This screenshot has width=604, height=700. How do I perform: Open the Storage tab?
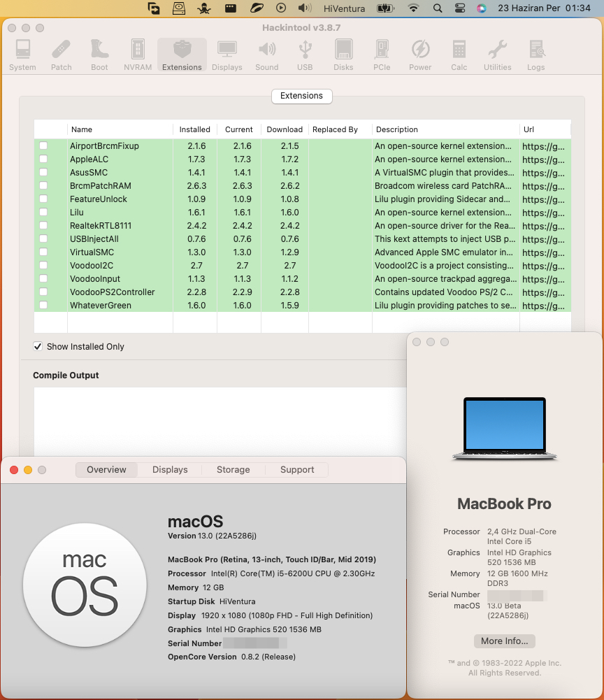tap(233, 470)
